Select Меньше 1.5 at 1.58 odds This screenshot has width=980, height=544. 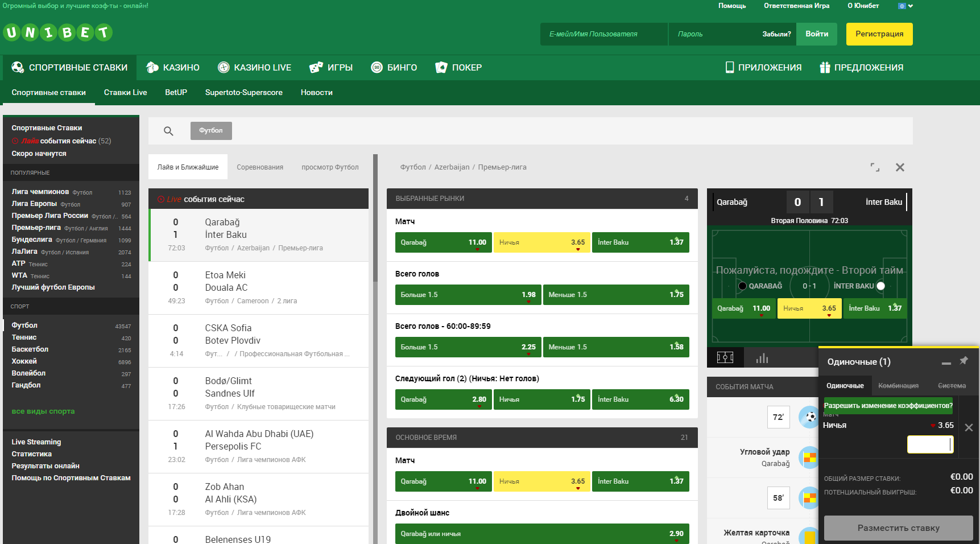pos(616,347)
